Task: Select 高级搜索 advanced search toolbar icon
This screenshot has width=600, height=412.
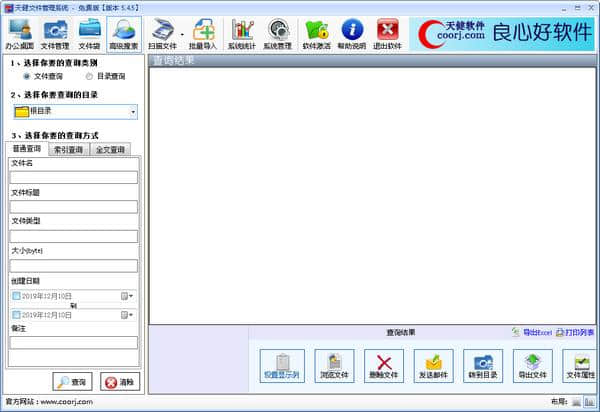Action: pos(124,34)
